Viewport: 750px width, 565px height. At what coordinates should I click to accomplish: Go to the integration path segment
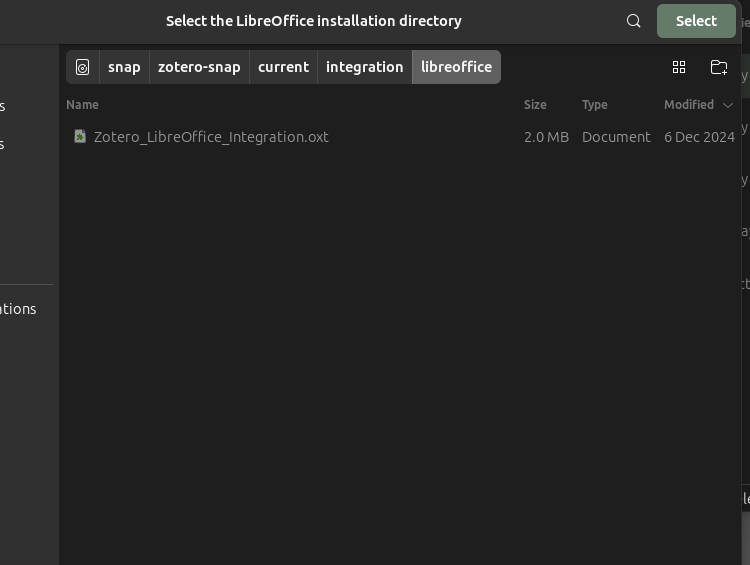[x=364, y=67]
